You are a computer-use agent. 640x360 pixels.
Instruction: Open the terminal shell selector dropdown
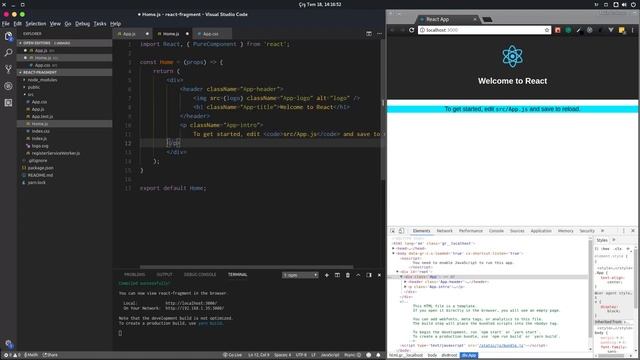click(x=300, y=275)
